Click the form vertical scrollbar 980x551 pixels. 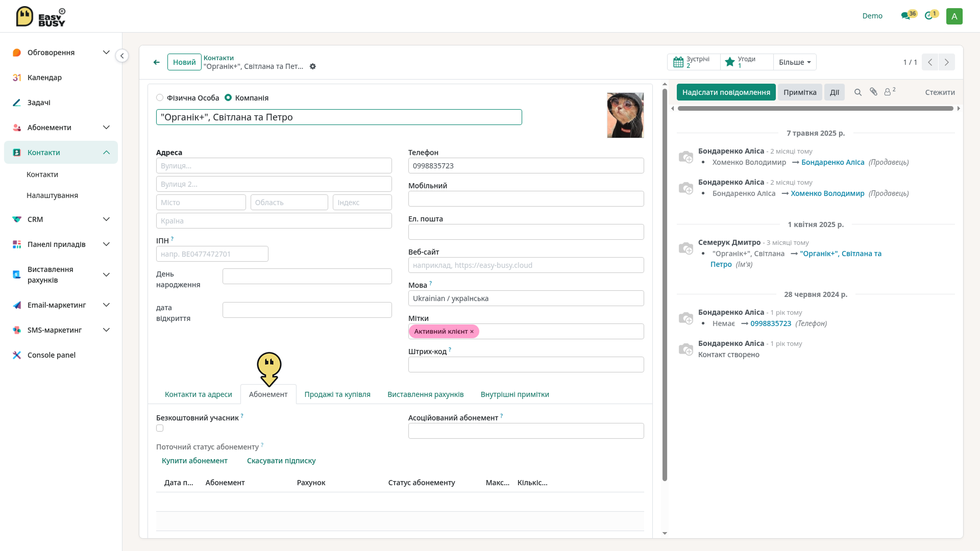665,285
